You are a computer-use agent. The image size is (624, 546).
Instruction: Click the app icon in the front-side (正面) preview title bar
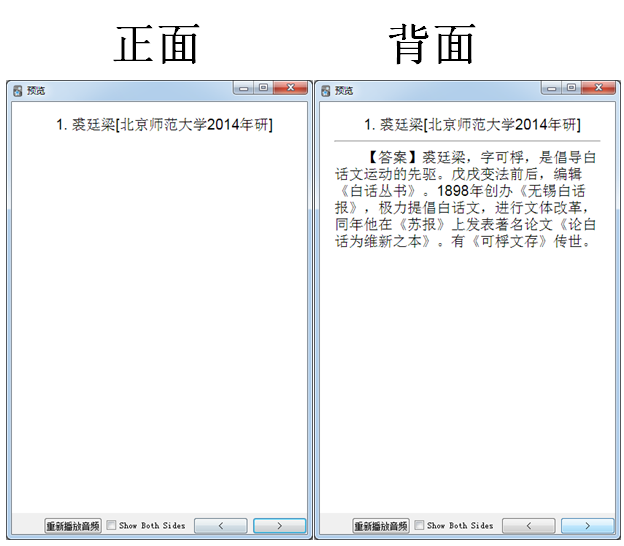18,91
